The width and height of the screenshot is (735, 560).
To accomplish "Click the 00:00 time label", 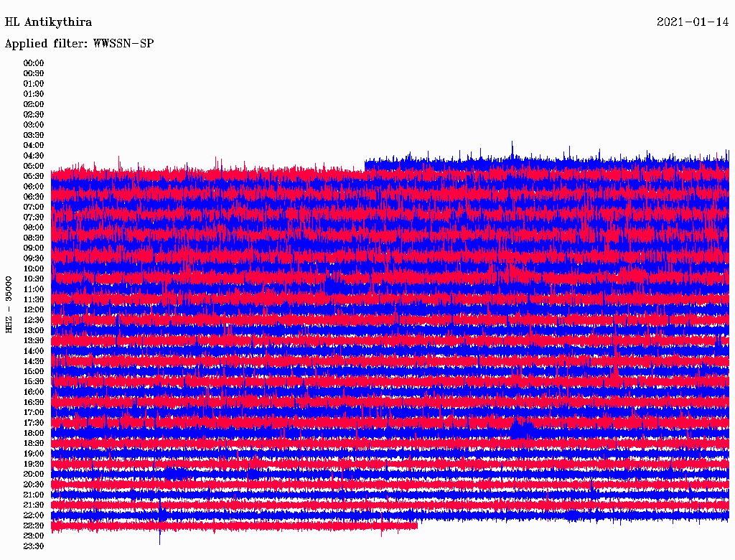I will [34, 63].
